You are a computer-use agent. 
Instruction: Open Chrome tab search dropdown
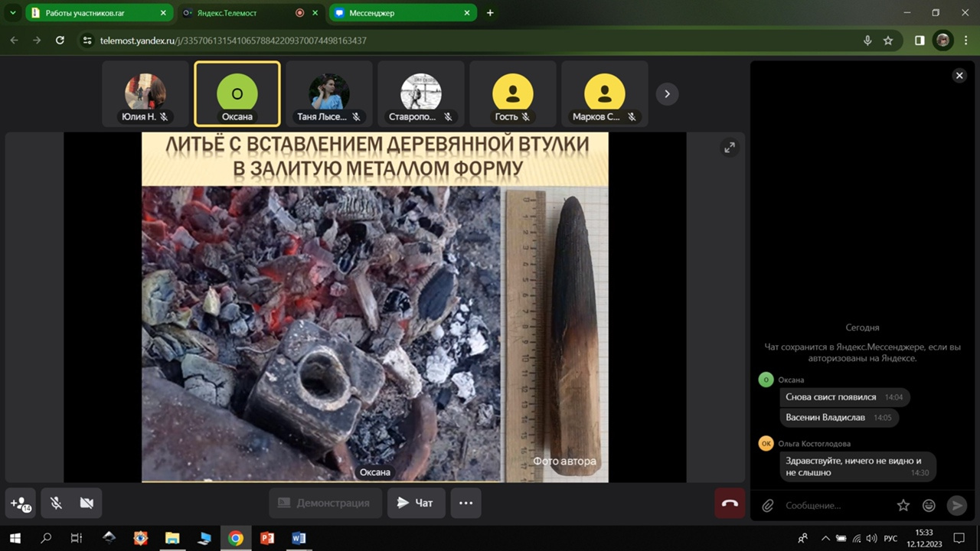point(12,13)
